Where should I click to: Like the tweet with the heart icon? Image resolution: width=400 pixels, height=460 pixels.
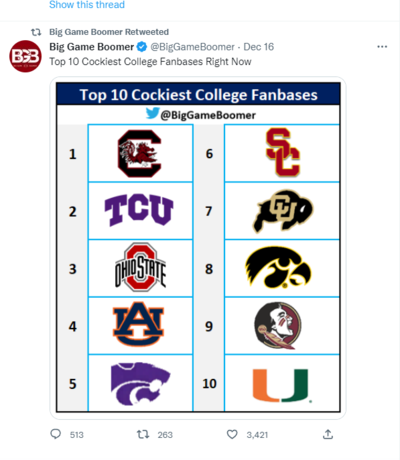pyautogui.click(x=232, y=434)
